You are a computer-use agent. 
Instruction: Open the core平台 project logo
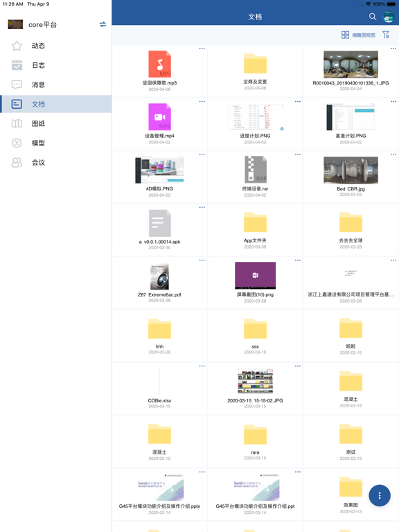[15, 24]
